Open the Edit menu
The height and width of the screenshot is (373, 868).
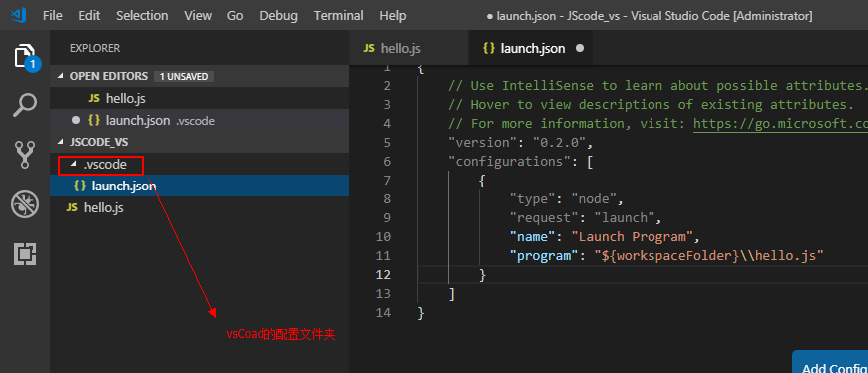click(89, 16)
